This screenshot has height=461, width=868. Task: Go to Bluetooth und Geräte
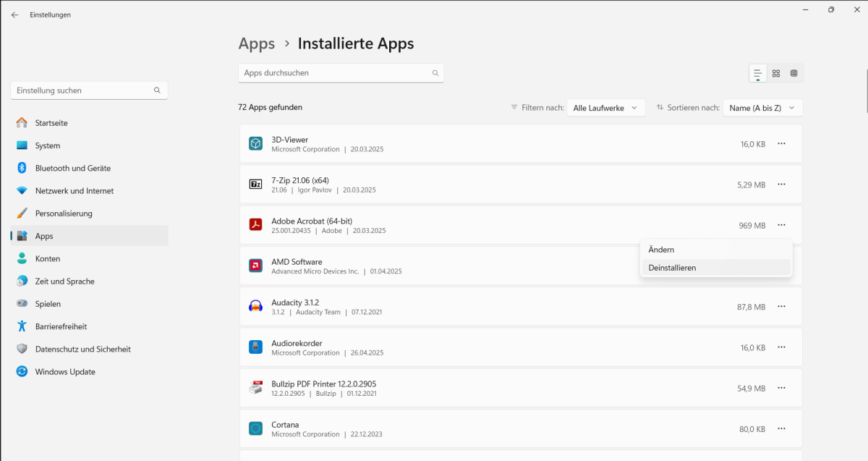[x=90, y=168]
